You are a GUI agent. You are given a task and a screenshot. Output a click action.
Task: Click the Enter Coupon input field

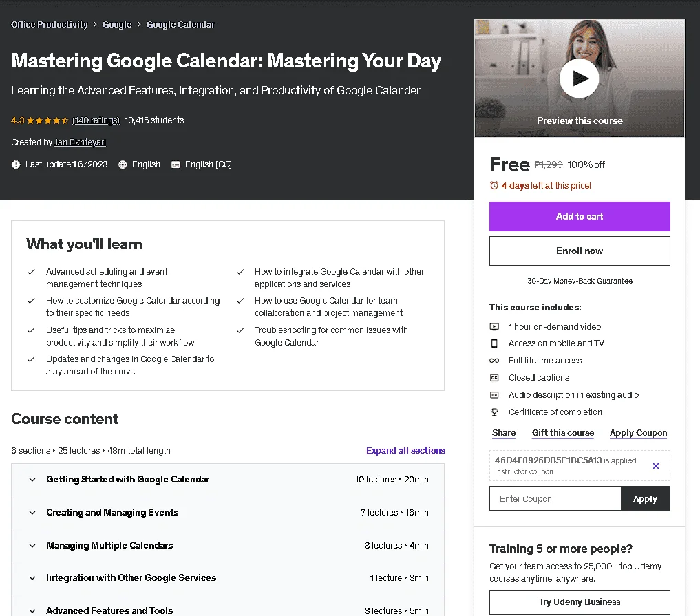tap(555, 498)
